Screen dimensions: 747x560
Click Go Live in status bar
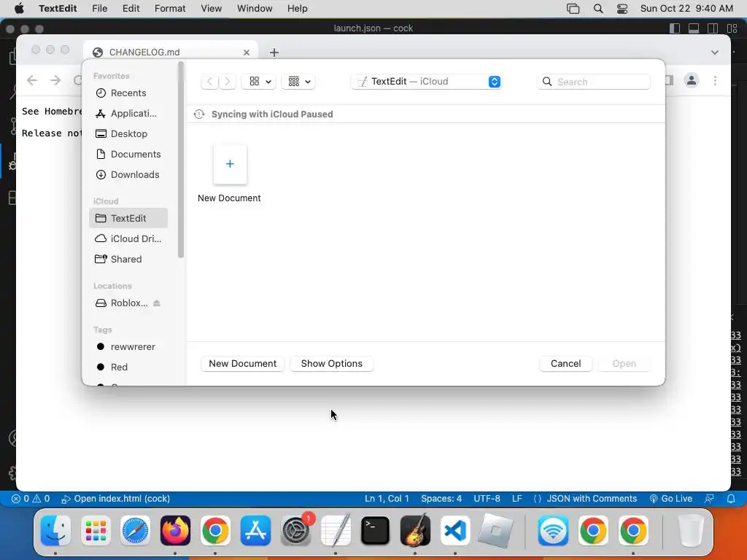[671, 499]
